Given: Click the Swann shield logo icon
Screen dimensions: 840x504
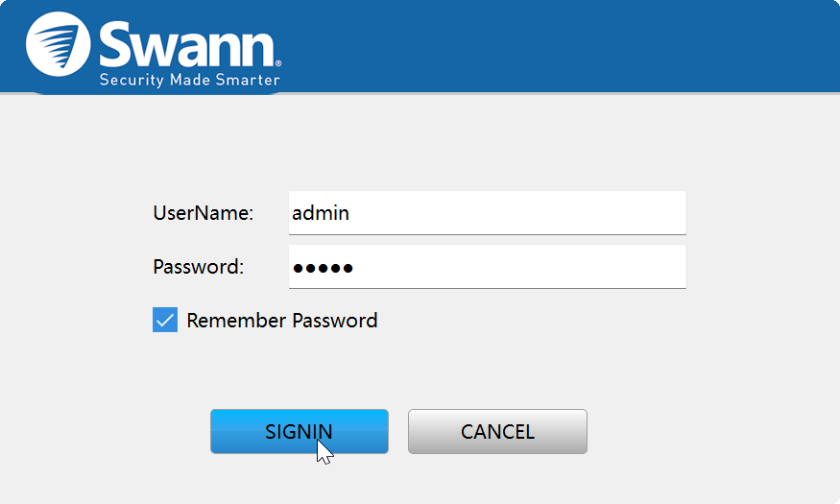Looking at the screenshot, I should click(x=59, y=45).
